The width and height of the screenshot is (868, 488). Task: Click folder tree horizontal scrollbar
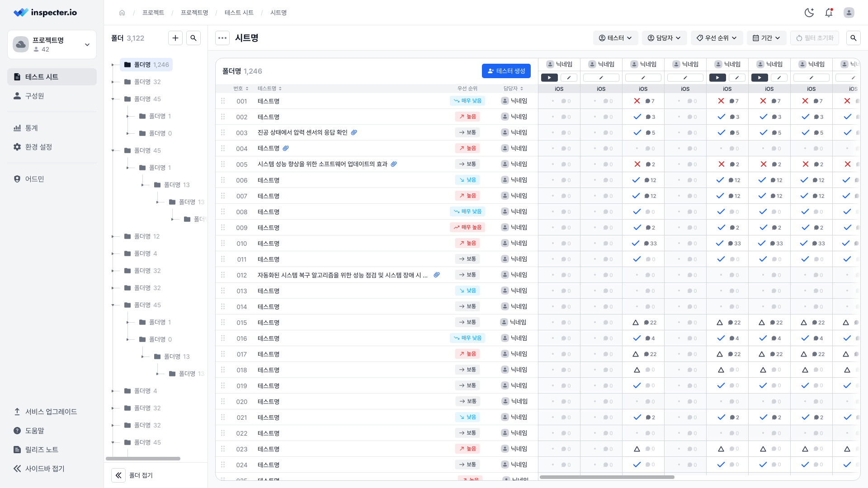[x=143, y=459]
